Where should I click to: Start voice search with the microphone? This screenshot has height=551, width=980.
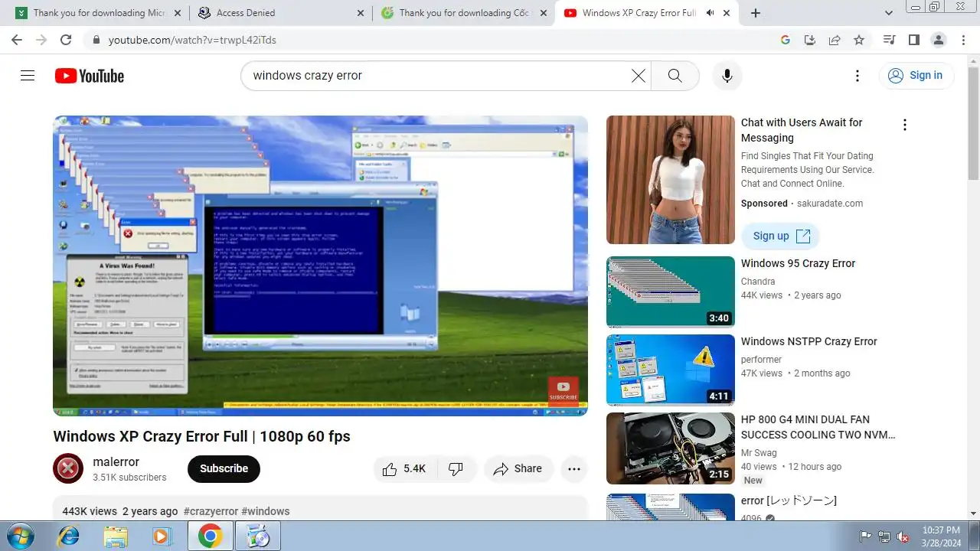(727, 75)
